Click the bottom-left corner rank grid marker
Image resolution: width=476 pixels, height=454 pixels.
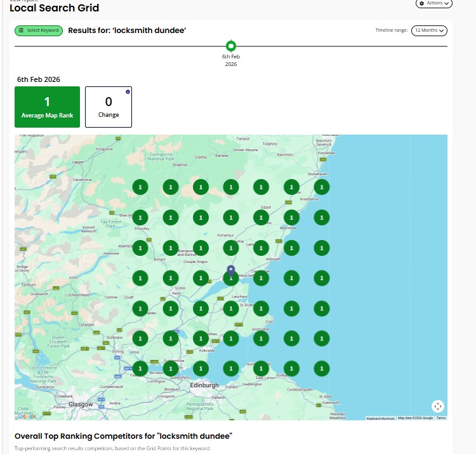[140, 369]
